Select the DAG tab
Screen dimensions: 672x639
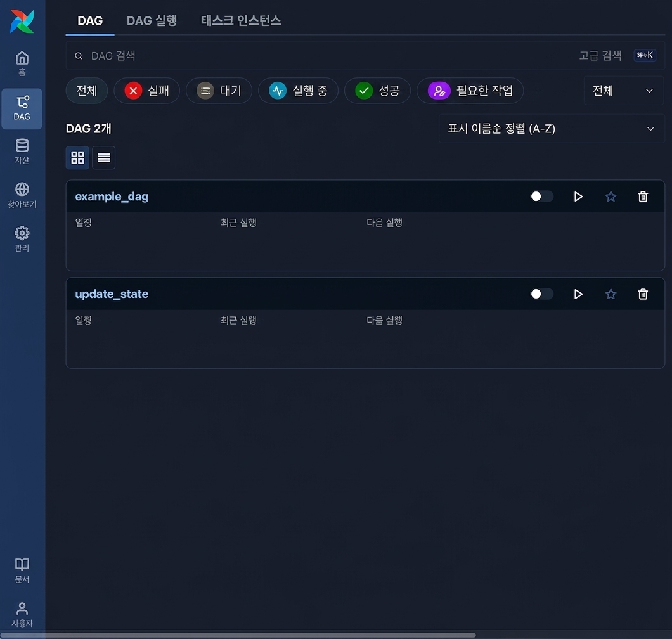(x=90, y=20)
